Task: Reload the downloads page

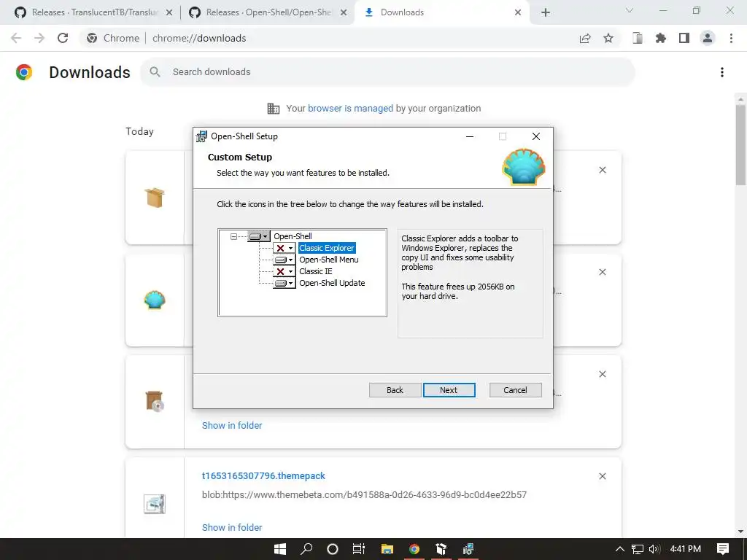Action: click(x=63, y=38)
